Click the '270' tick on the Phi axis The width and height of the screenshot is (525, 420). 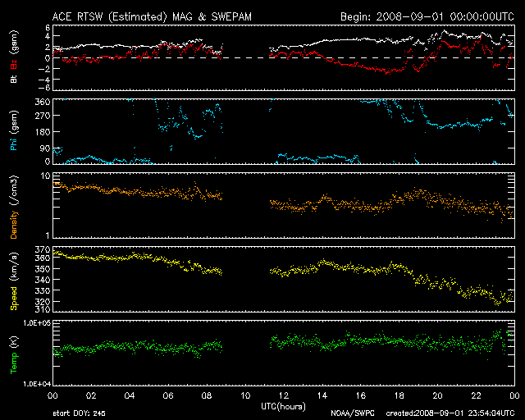pos(43,116)
